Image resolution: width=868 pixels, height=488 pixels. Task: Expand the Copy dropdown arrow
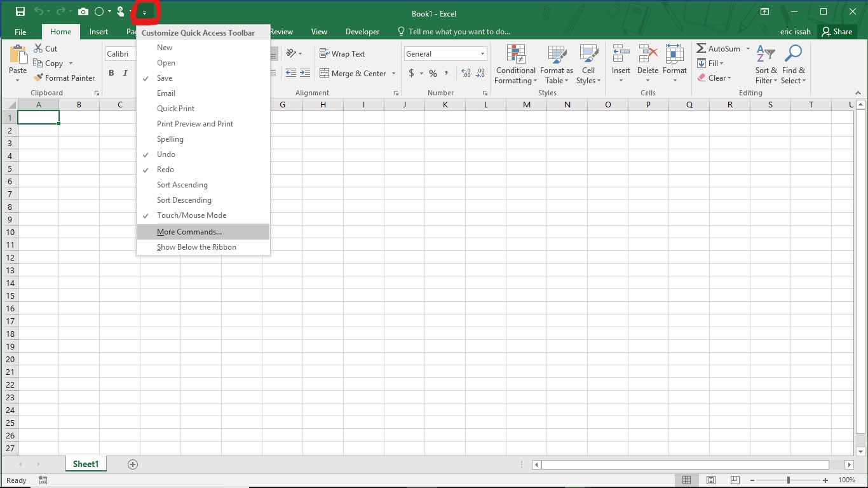pyautogui.click(x=71, y=64)
